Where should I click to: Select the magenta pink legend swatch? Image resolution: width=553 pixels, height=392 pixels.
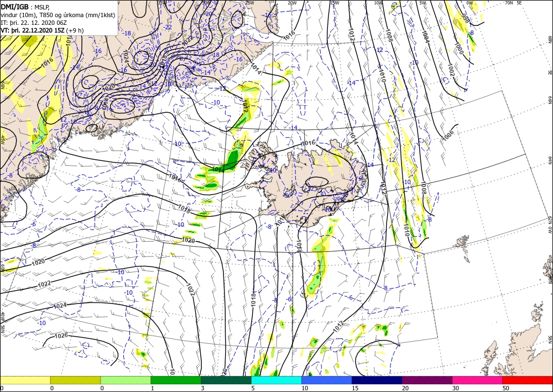(x=478, y=380)
